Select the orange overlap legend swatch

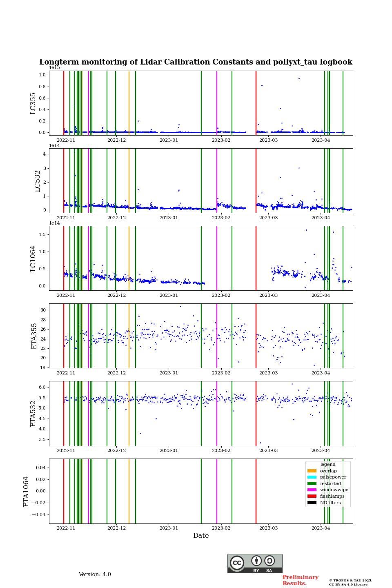click(312, 471)
